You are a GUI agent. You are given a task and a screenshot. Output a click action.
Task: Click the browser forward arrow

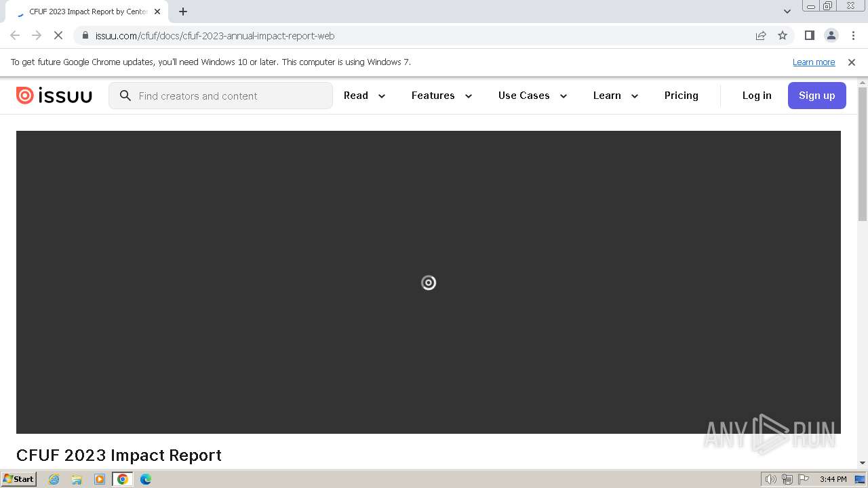point(37,35)
